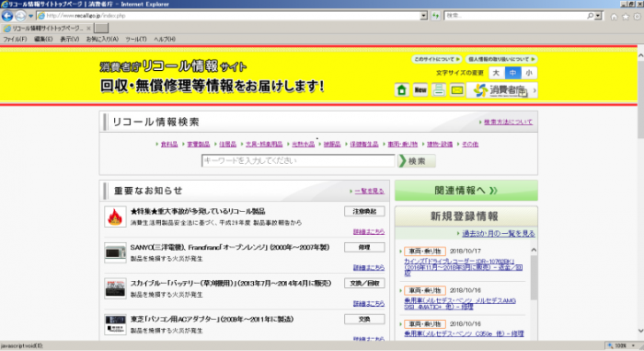This screenshot has width=644, height=351.
Task: Open the メルセデス・ベンツ C350e recall link
Action: click(464, 333)
